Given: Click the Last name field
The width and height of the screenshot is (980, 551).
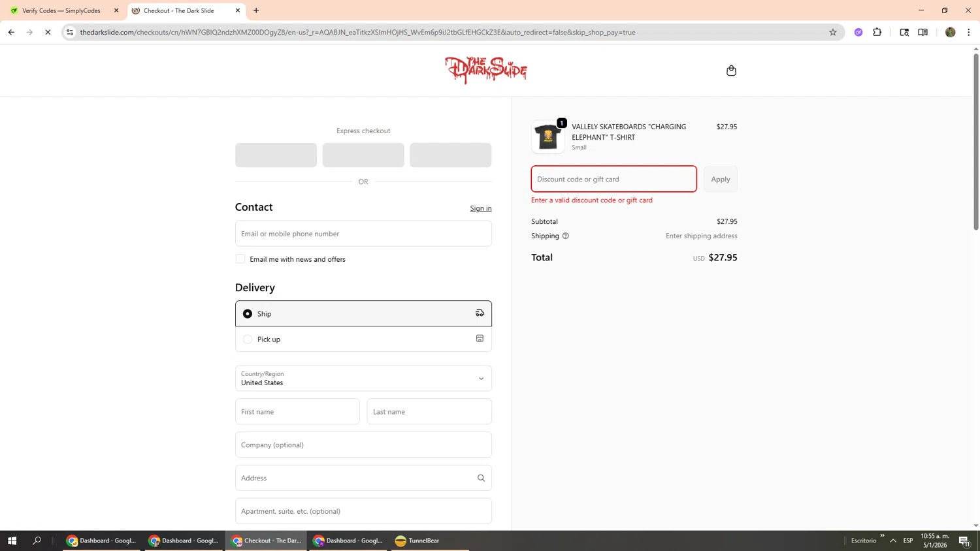Looking at the screenshot, I should click(x=429, y=412).
